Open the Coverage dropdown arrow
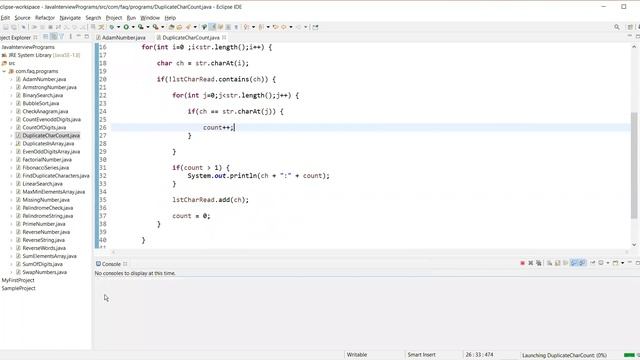Screen dimensions: 640x360 tap(148, 27)
